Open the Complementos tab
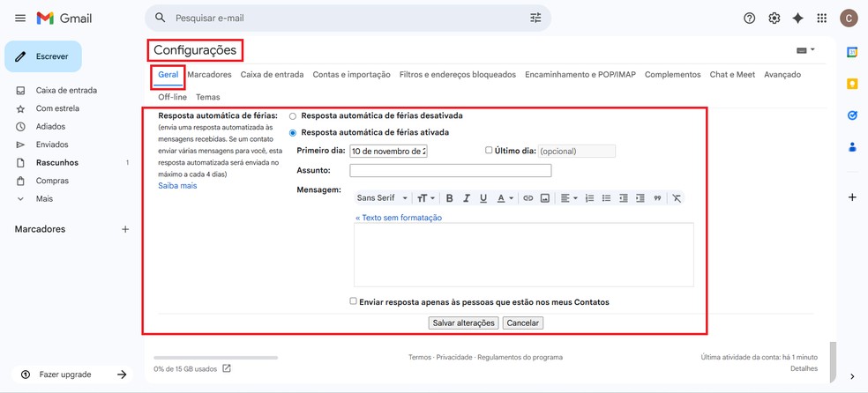 [672, 75]
